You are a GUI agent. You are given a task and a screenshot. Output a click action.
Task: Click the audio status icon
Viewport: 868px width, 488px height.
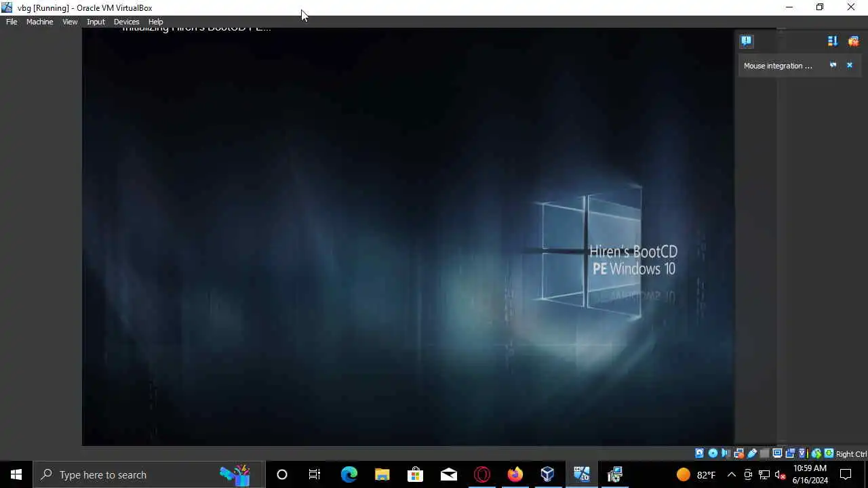(726, 453)
